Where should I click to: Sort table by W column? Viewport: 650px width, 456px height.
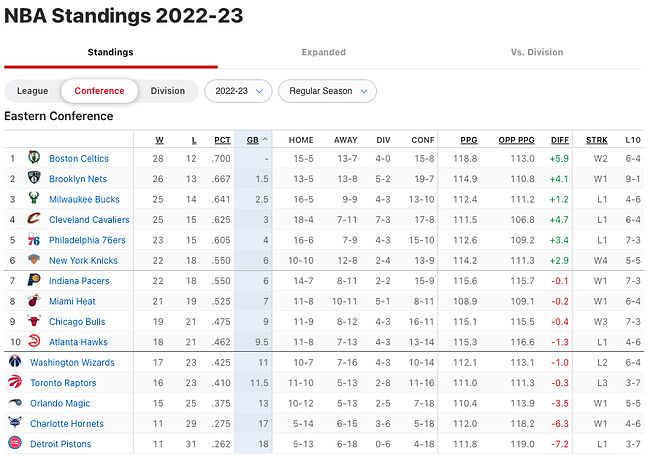[160, 140]
